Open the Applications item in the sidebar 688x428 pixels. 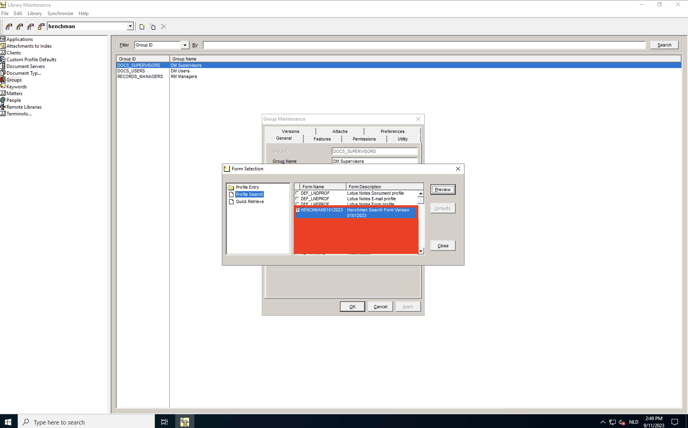pyautogui.click(x=19, y=39)
